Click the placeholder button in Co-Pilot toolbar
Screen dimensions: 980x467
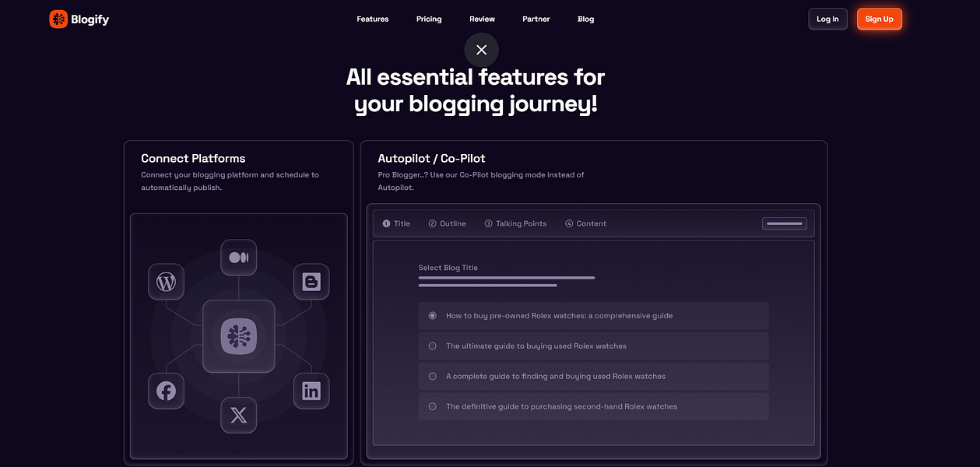click(784, 223)
